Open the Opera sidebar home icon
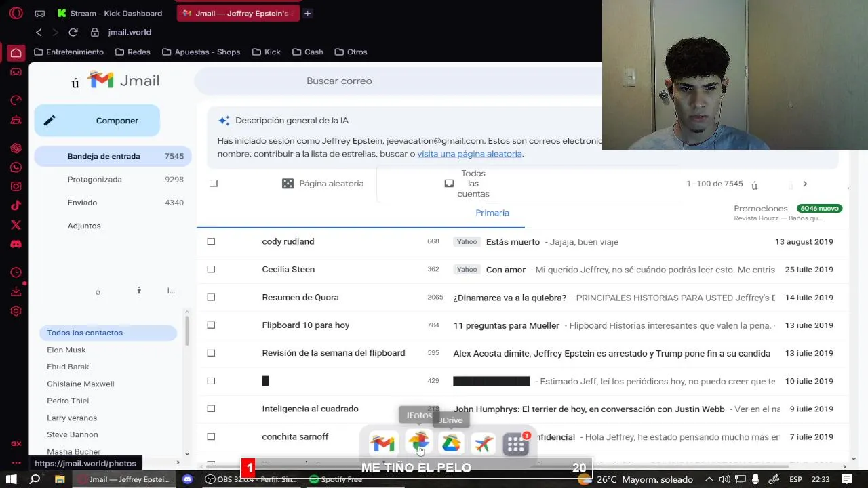 pyautogui.click(x=16, y=52)
